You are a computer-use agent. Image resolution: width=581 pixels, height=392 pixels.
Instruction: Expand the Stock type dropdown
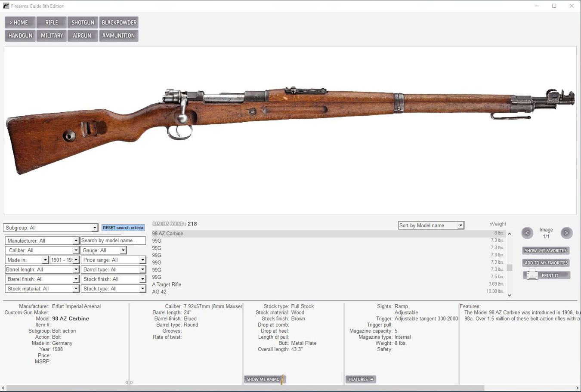[x=142, y=289]
